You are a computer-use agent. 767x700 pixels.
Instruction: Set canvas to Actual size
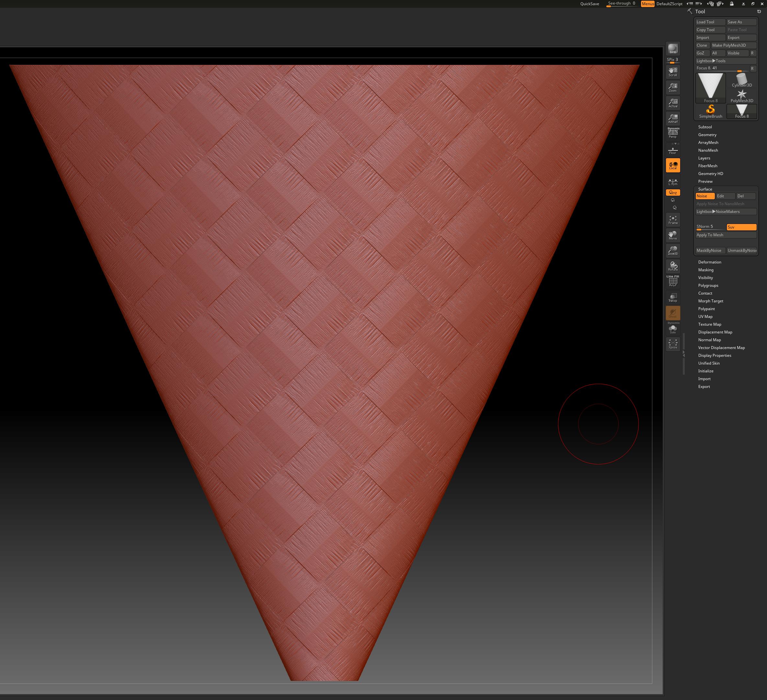click(x=673, y=103)
